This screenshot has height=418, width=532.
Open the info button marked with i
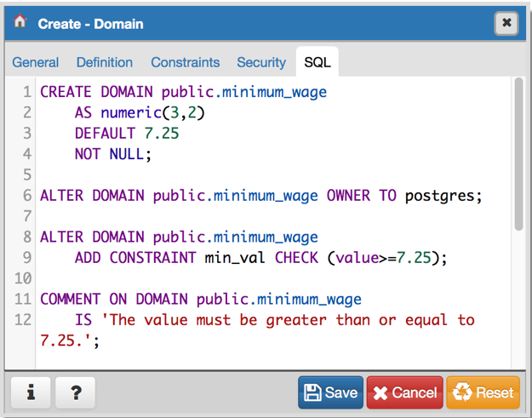31,392
